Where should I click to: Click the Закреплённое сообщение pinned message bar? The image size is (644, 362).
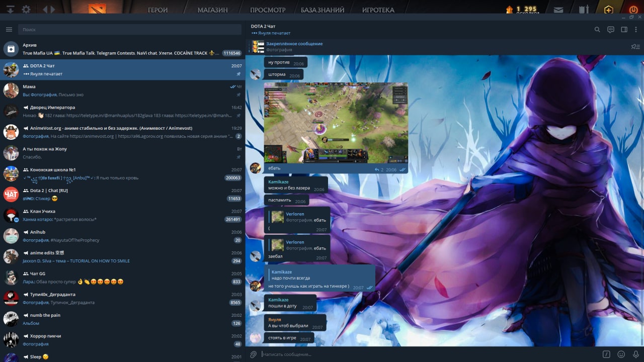click(438, 47)
